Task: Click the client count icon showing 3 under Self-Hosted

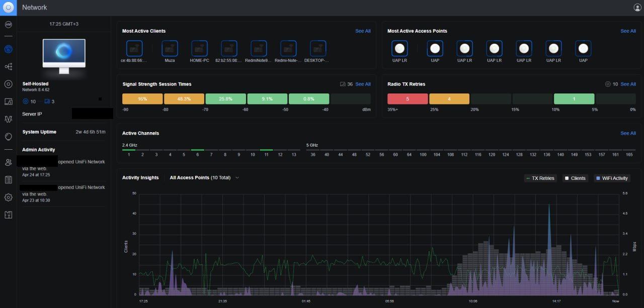Action: tap(47, 101)
